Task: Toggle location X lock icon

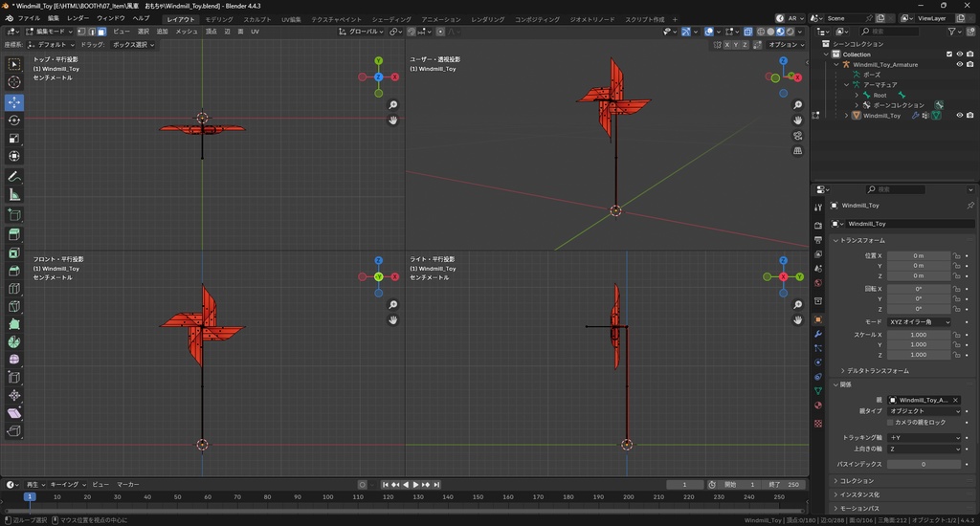Action: (x=956, y=255)
